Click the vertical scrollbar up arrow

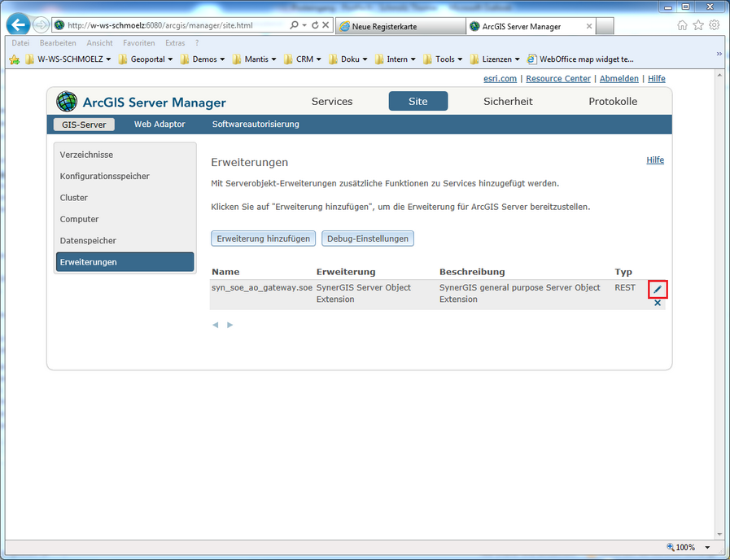pos(719,75)
